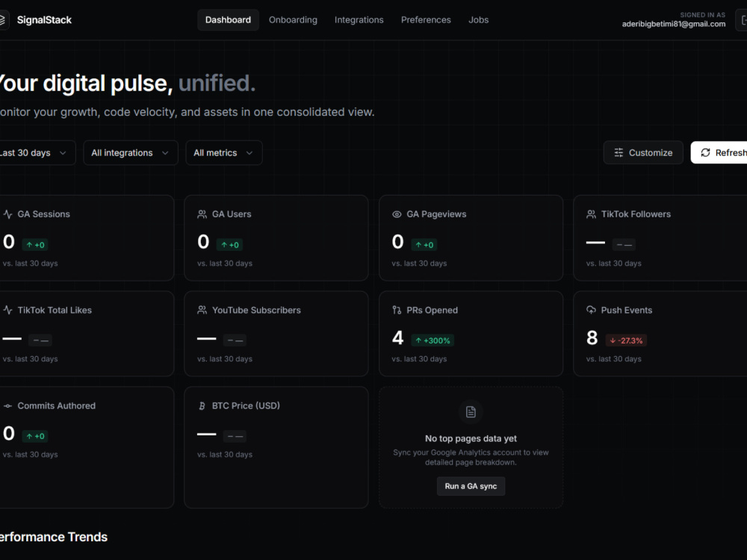The width and height of the screenshot is (747, 560).
Task: Click the sign-out icon beside the email
Action: pos(743,20)
